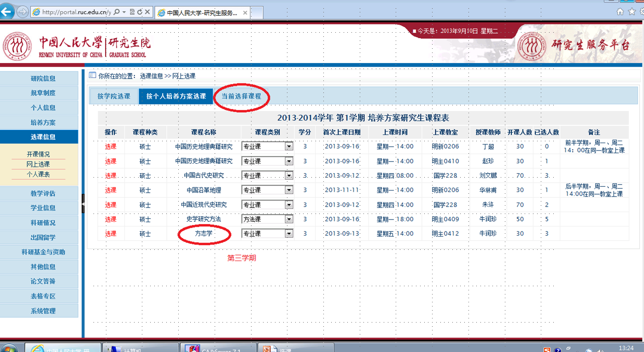Click the browser forward arrow button
The width and height of the screenshot is (644, 352).
click(x=22, y=12)
